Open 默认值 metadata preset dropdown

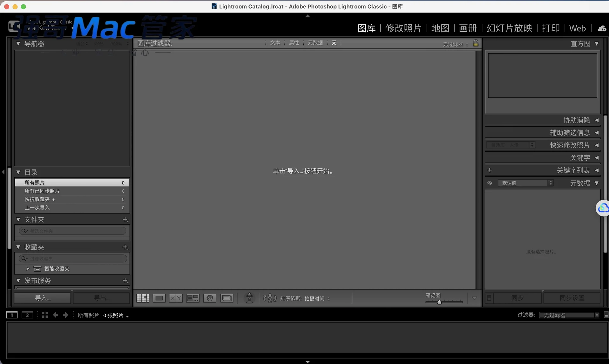click(x=526, y=183)
